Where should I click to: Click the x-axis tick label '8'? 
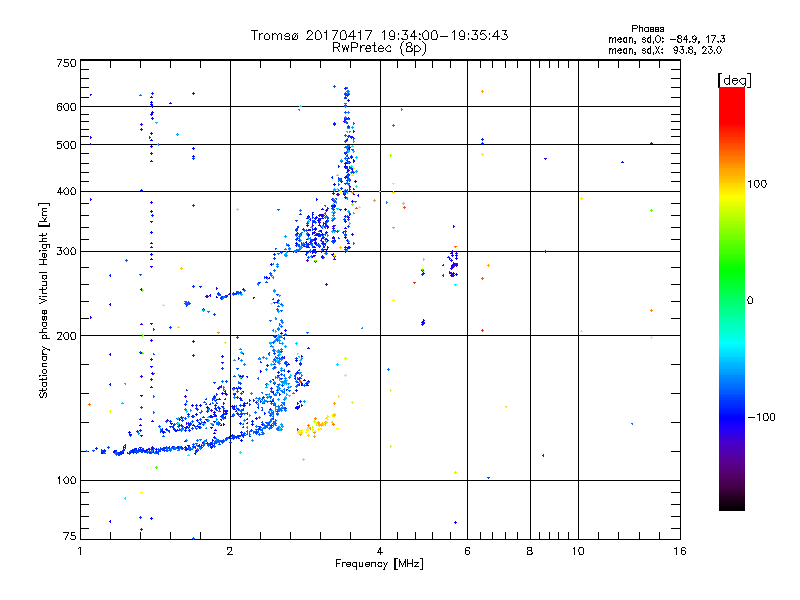[x=530, y=551]
